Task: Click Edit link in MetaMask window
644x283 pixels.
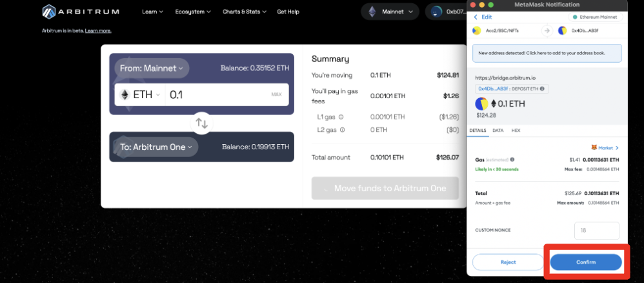Action: tap(487, 17)
